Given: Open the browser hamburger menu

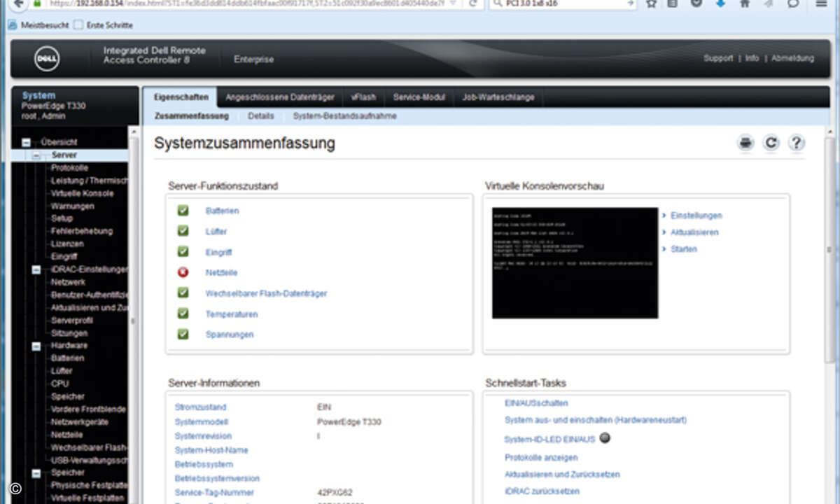Looking at the screenshot, I should coord(822,3).
